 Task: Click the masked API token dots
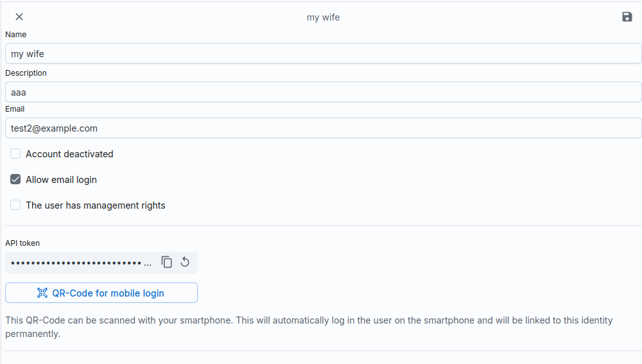77,263
